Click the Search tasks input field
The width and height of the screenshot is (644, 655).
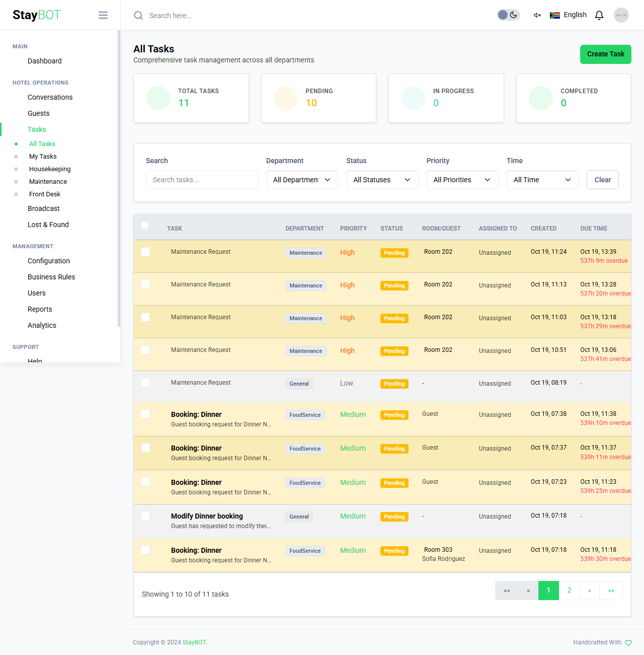pyautogui.click(x=202, y=180)
